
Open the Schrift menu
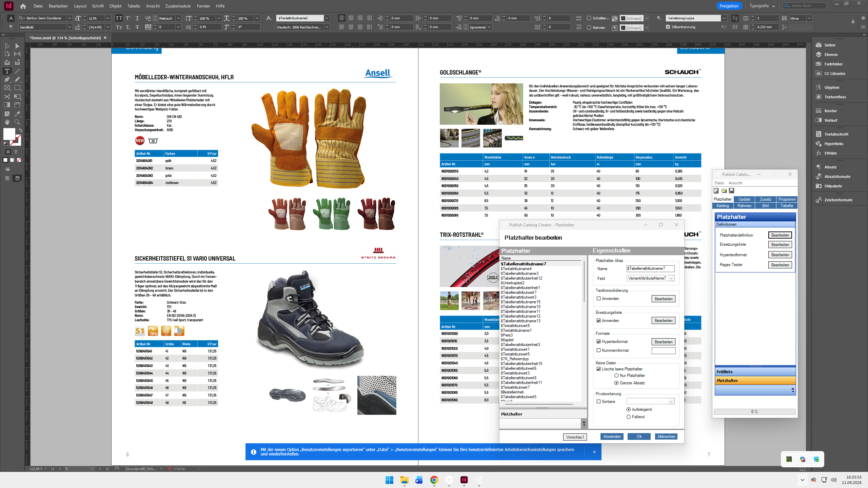[x=98, y=6]
